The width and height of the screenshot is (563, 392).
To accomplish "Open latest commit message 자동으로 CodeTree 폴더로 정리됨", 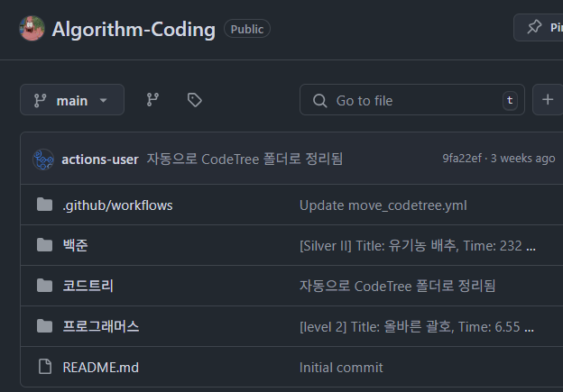I will [x=245, y=159].
